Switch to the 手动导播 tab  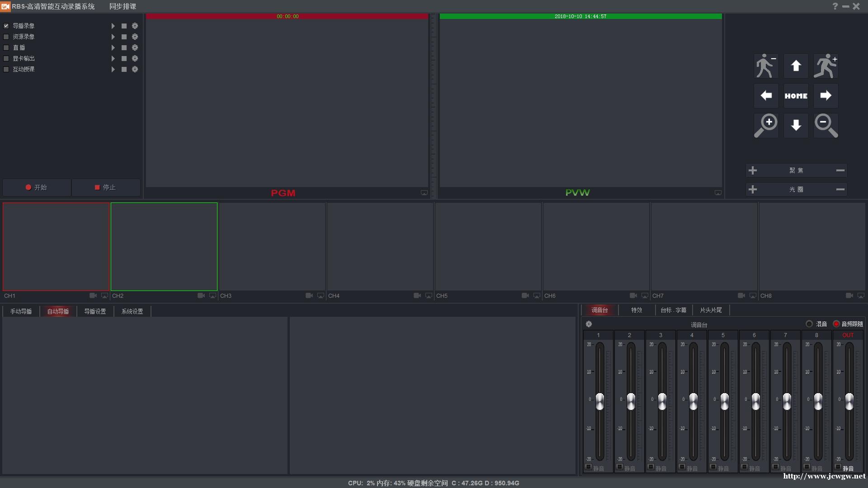[x=21, y=311]
